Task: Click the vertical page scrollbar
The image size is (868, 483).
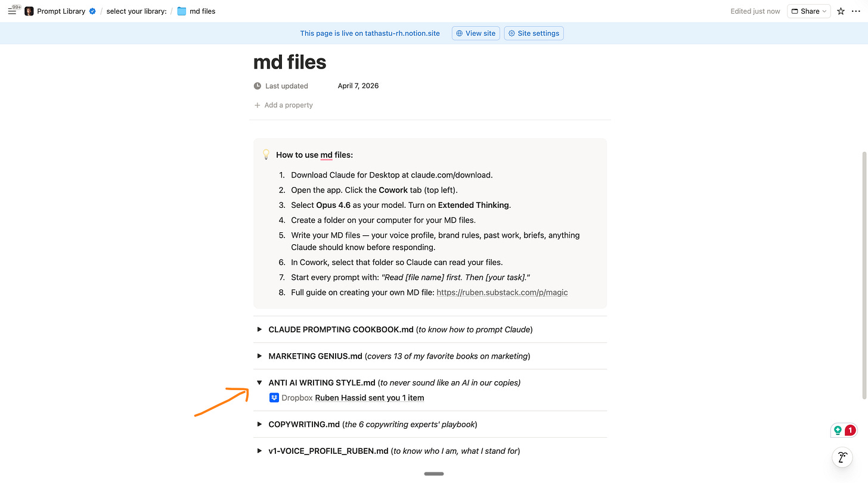Action: (864, 274)
